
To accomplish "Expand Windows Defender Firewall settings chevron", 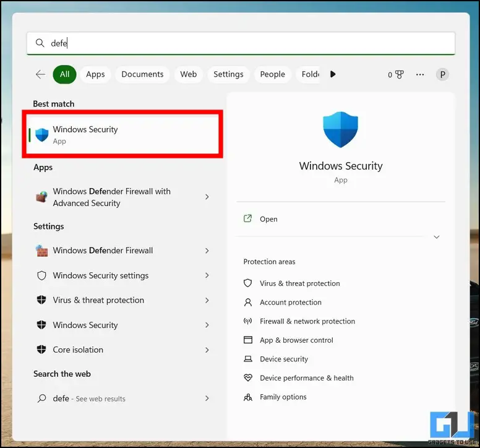I will (x=207, y=251).
